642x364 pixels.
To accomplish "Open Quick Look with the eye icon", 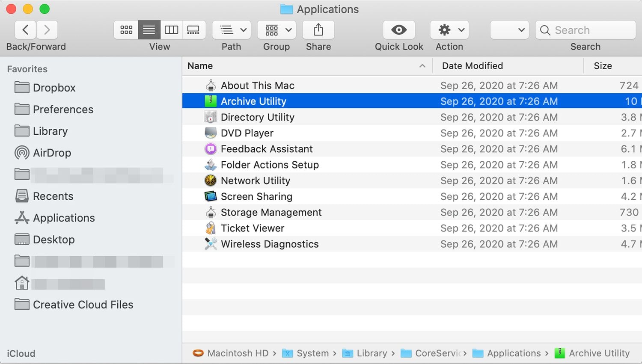I will (398, 30).
